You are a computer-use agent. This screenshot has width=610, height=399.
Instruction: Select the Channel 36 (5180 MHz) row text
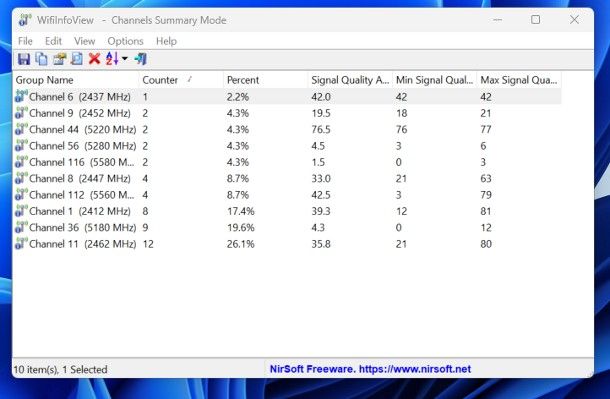[82, 228]
